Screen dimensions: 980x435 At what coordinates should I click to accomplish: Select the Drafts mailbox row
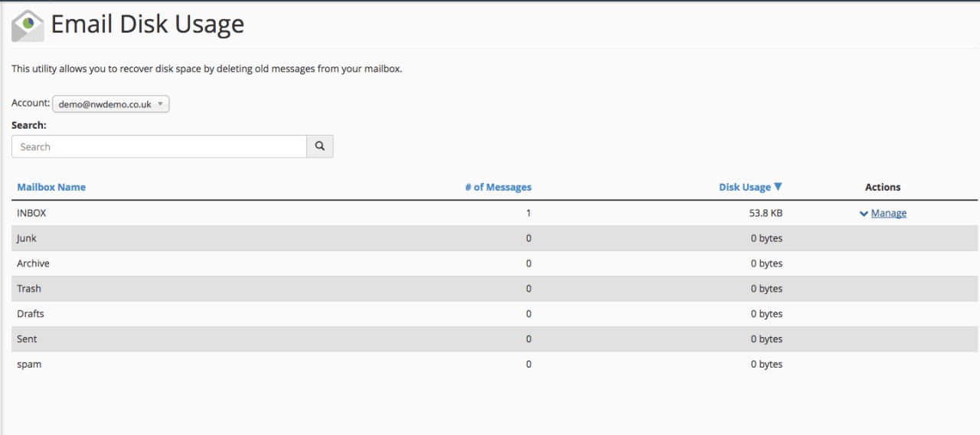(495, 314)
